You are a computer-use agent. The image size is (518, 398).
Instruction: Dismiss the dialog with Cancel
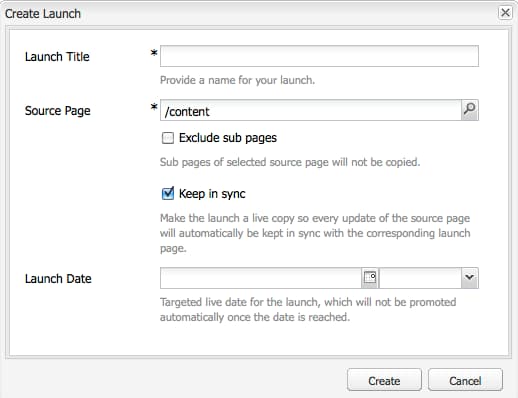click(x=465, y=380)
